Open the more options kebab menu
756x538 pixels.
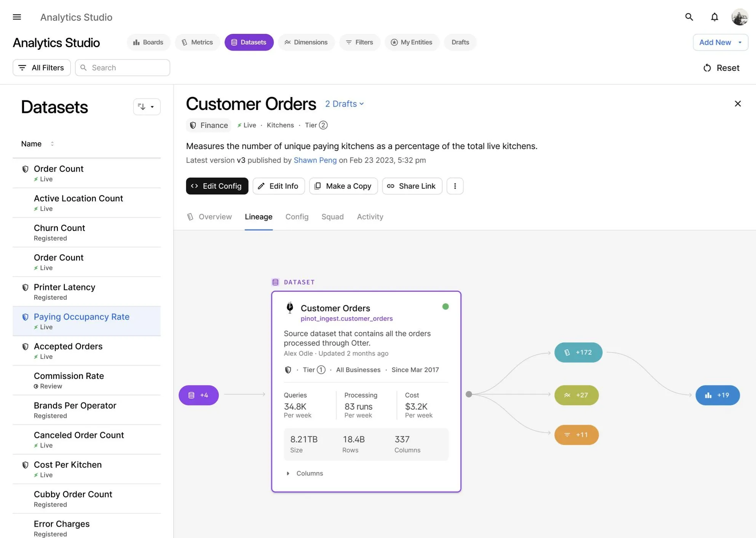point(455,186)
